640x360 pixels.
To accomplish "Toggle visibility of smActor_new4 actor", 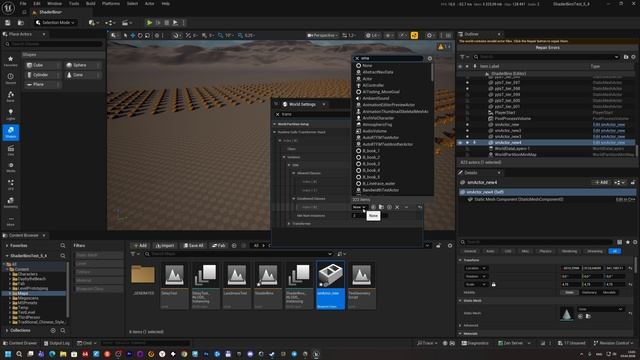I will point(467,142).
